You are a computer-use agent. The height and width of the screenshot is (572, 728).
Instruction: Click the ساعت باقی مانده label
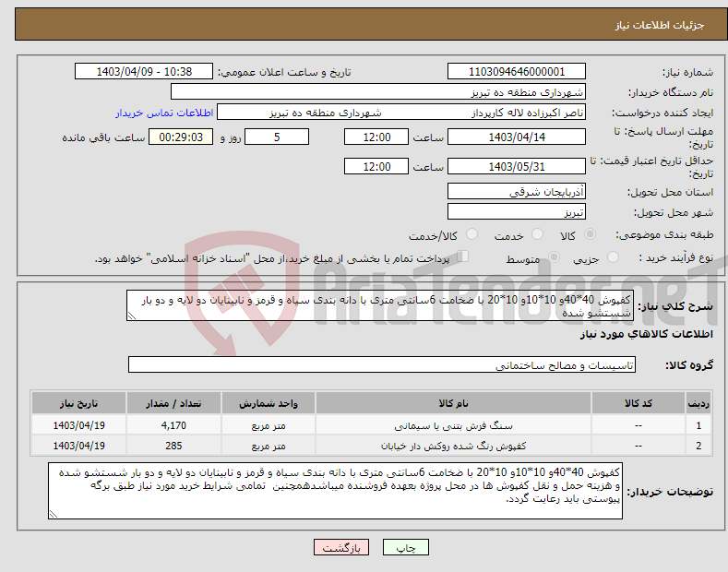[103, 137]
